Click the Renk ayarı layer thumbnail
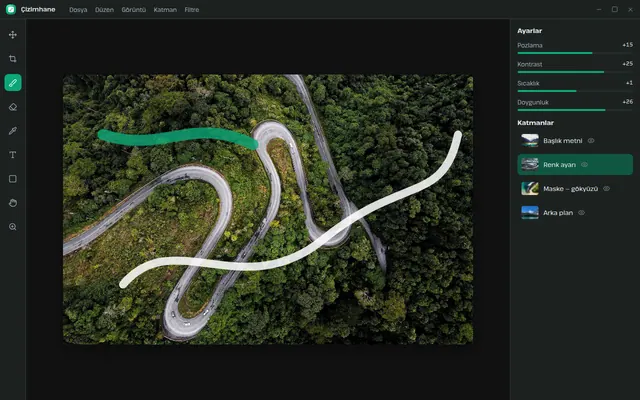 pyautogui.click(x=530, y=165)
